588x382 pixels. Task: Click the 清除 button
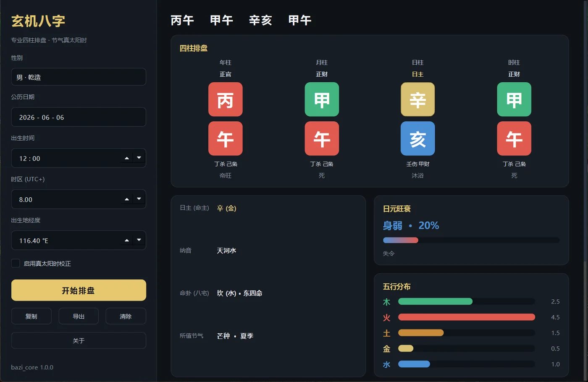point(126,316)
